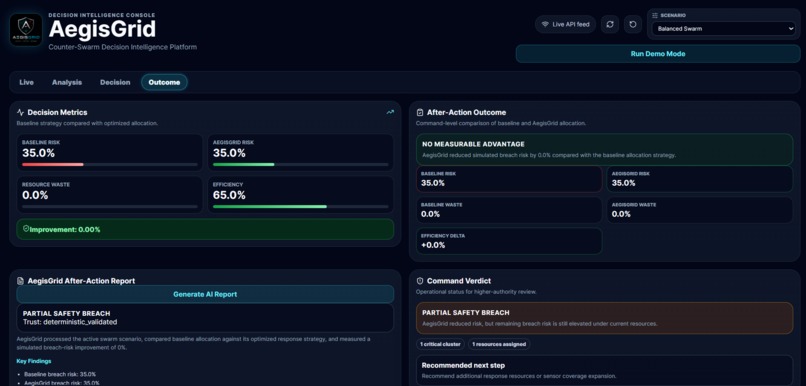Click the After-Action Report document icon
This screenshot has height=386, width=806.
click(21, 281)
